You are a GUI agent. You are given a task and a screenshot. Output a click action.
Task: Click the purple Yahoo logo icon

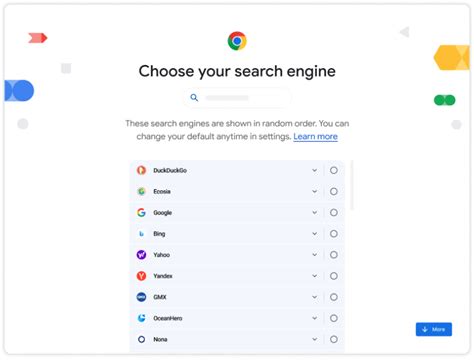click(x=141, y=255)
